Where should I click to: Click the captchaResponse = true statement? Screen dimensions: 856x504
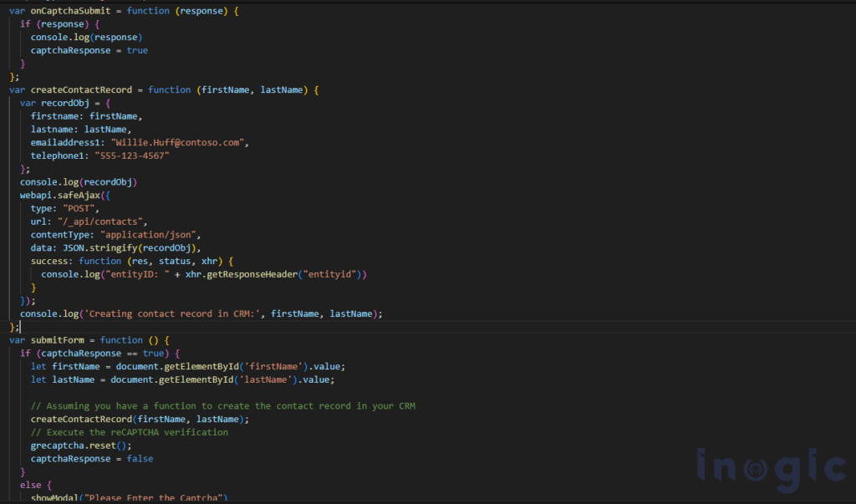coord(89,50)
